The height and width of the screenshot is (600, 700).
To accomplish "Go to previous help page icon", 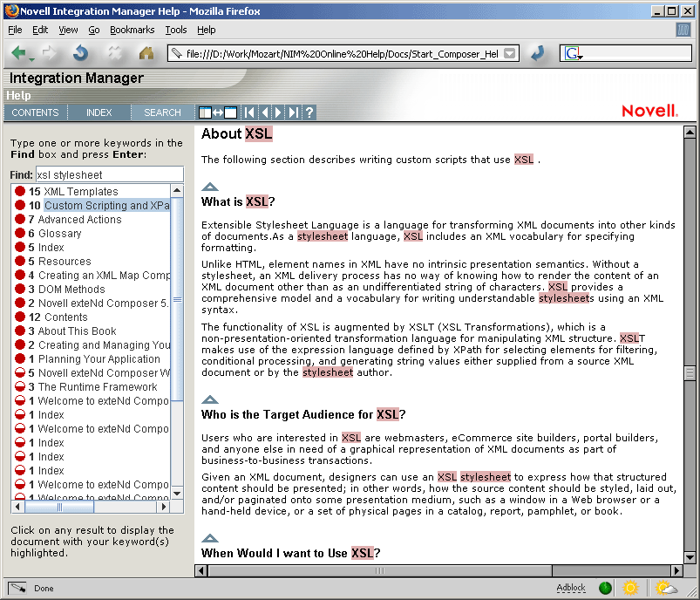I will 265,112.
